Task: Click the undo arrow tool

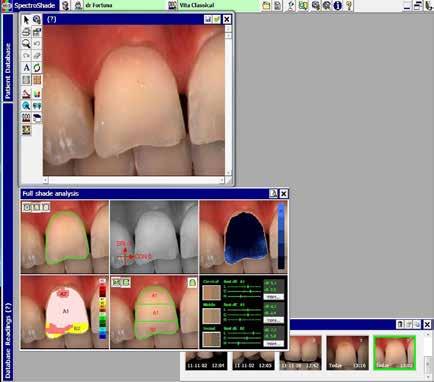Action: 37,44
